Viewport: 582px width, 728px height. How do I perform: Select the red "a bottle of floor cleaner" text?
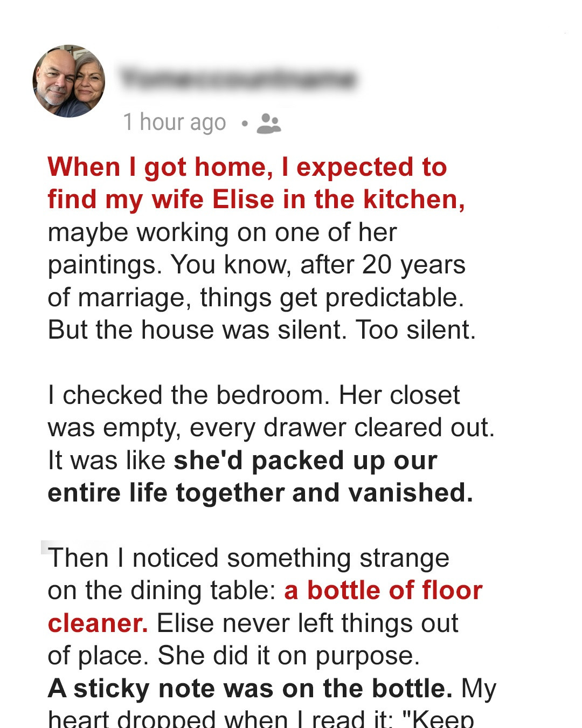click(x=383, y=590)
